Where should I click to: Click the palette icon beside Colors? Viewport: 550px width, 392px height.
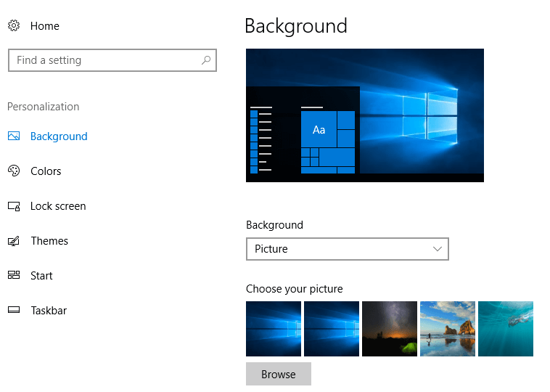14,171
